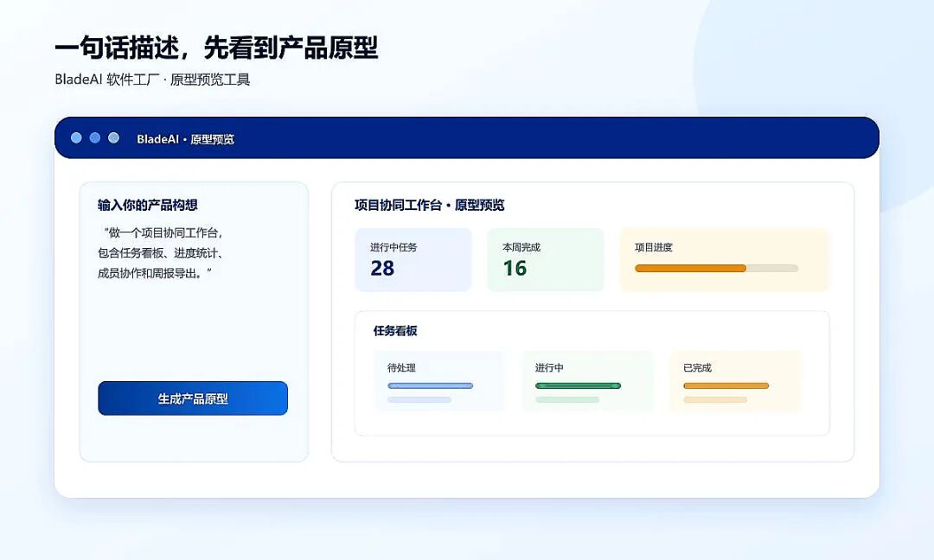Click the second window dot in title bar
This screenshot has width=934, height=560.
[x=95, y=138]
